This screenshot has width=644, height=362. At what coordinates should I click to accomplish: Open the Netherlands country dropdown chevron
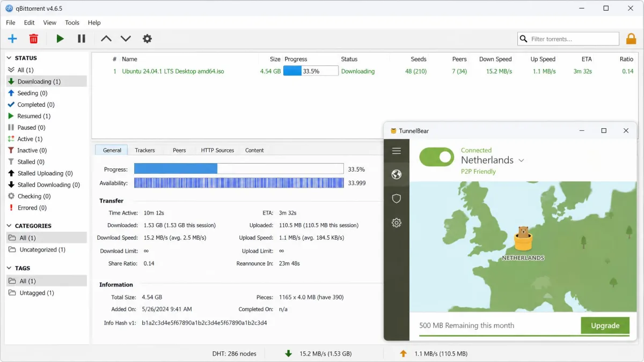pos(521,160)
